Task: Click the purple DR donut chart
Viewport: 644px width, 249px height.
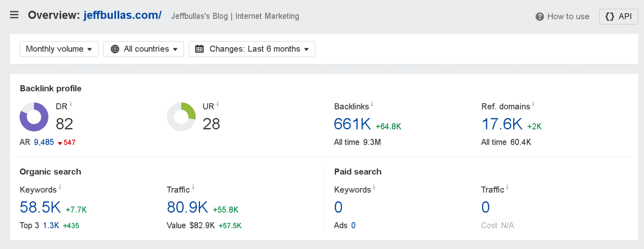Action: (x=34, y=117)
